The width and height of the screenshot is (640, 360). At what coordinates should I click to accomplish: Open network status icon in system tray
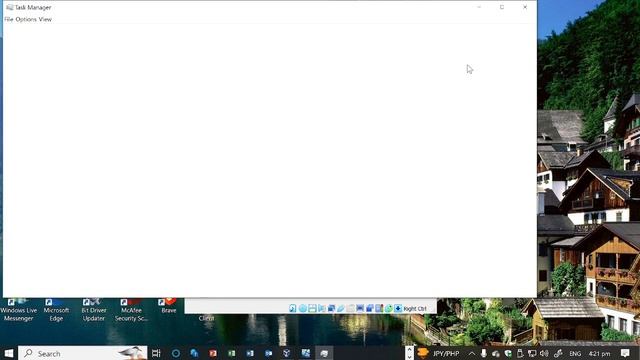pos(532,353)
